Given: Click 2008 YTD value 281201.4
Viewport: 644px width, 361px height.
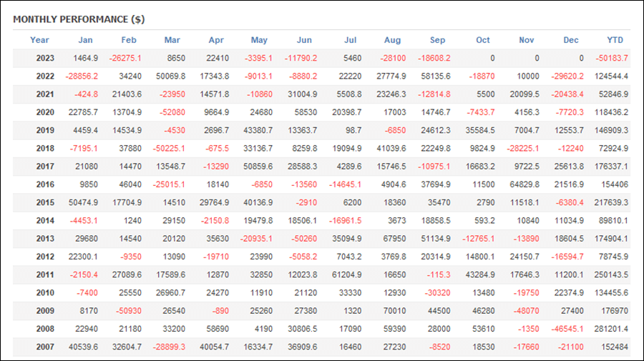Looking at the screenshot, I should pos(611,329).
